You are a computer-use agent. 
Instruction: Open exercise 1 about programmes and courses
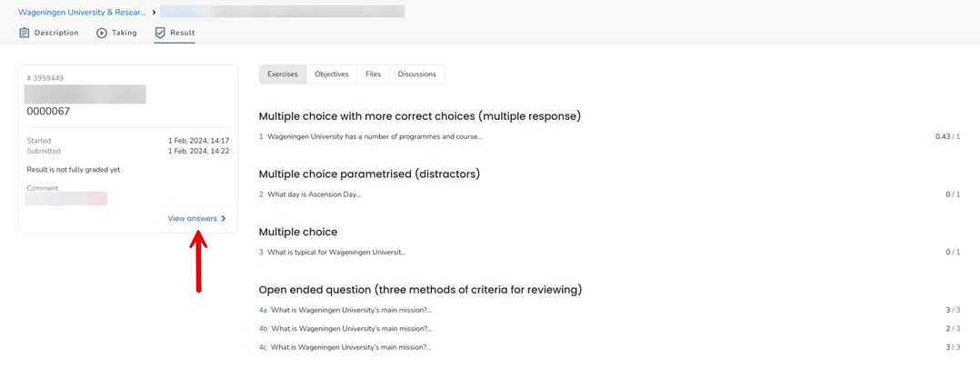tap(374, 137)
